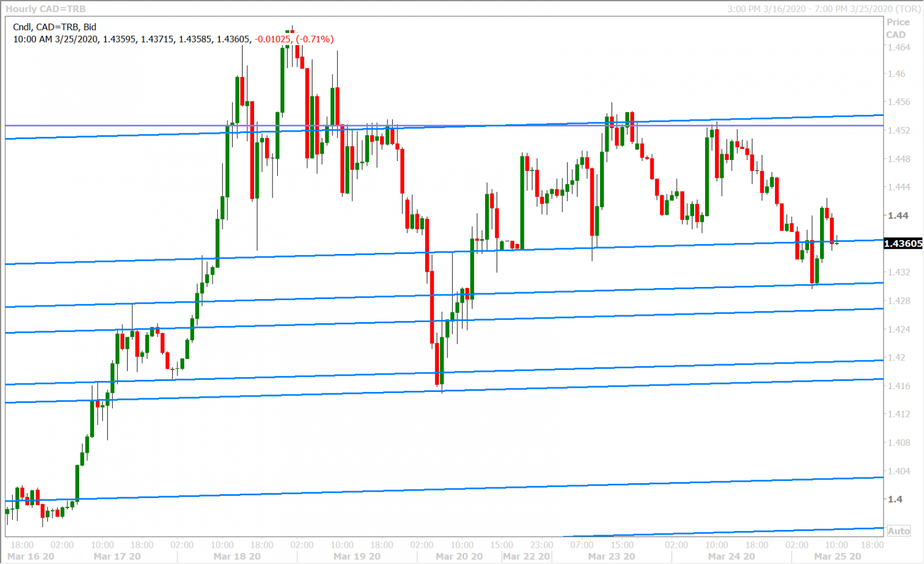Click the 1.408 price axis label
924x564 pixels.
pyautogui.click(x=899, y=443)
